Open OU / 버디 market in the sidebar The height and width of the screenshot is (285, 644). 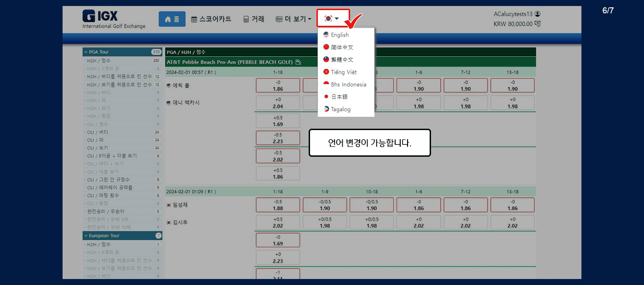tap(98, 132)
